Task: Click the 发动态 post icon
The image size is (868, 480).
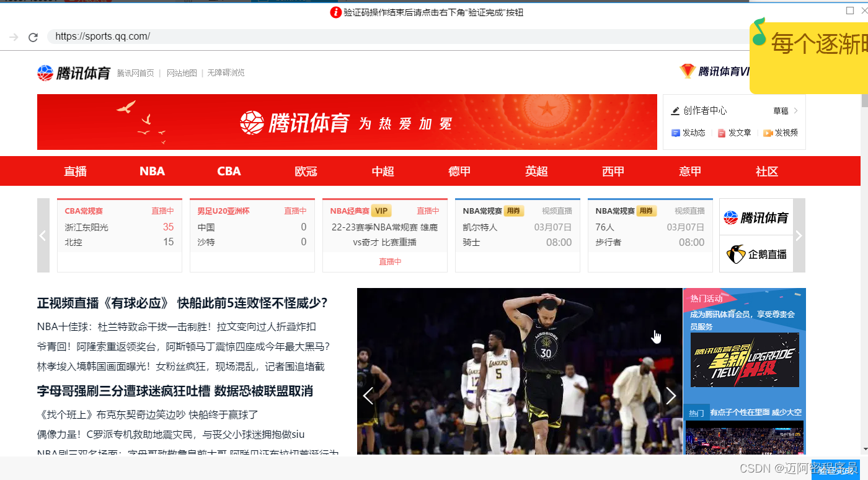Action: (676, 133)
